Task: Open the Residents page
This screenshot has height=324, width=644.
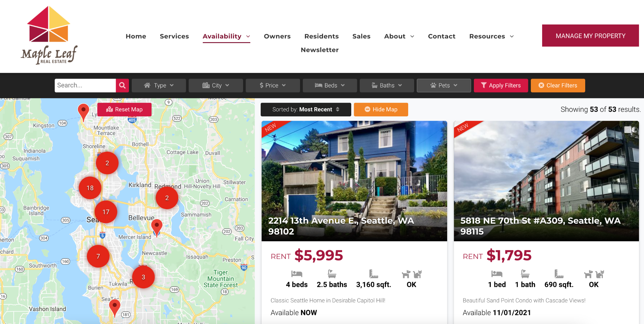Action: 321,36
